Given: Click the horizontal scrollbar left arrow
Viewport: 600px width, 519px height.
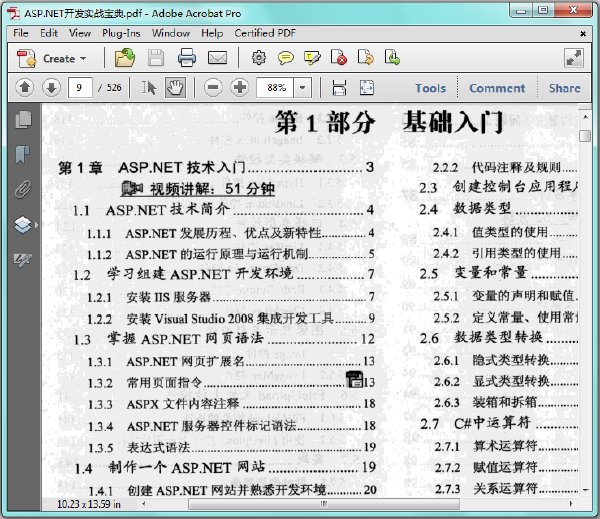Looking at the screenshot, I should (x=144, y=504).
